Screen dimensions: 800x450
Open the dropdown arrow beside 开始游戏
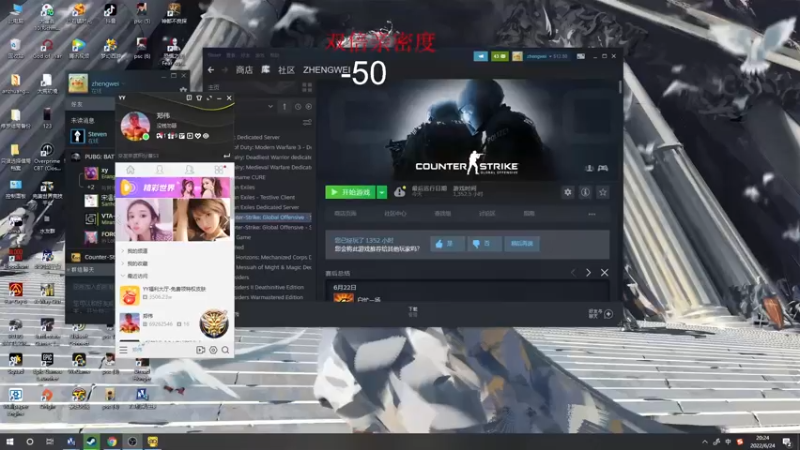click(382, 192)
